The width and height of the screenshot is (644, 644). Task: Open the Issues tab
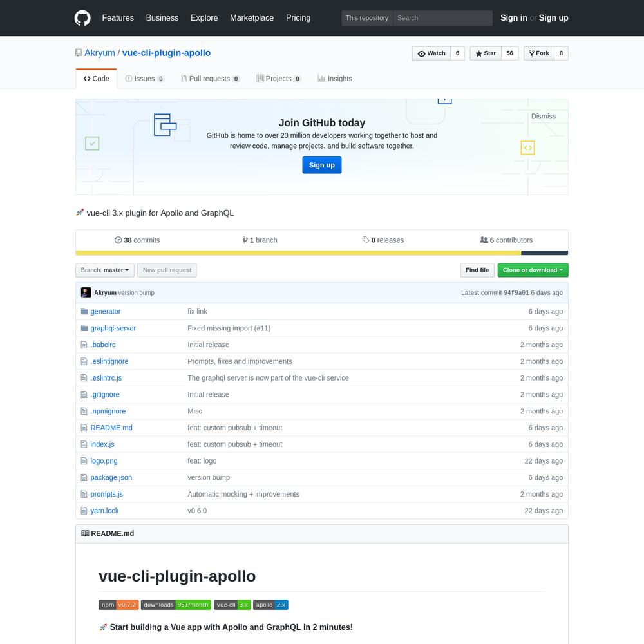coord(144,79)
